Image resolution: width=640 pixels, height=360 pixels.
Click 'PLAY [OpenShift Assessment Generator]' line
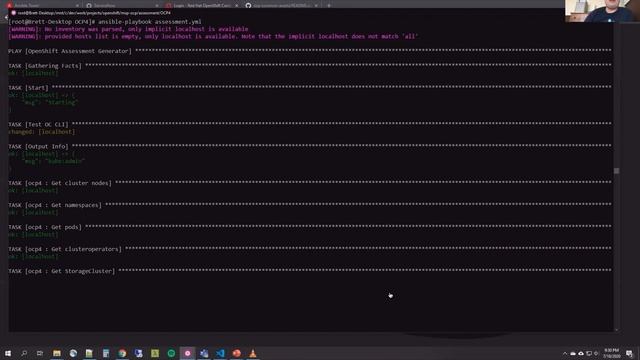pos(70,51)
